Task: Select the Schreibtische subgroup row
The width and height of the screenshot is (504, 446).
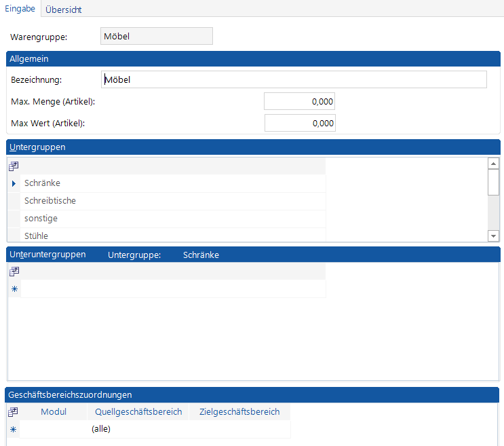Action: (173, 201)
